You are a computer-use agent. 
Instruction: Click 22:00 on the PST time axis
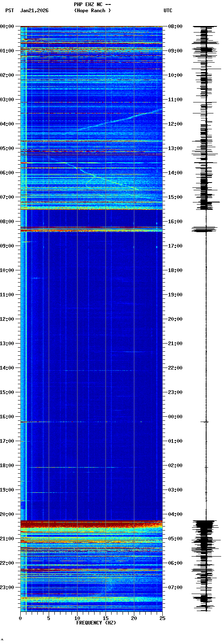pos(7,563)
